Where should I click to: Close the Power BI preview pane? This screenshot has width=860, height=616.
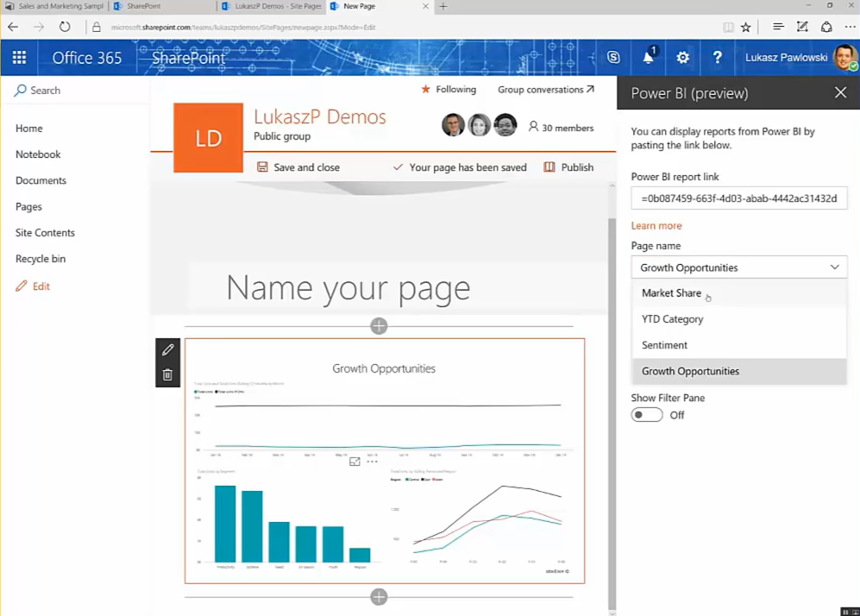(840, 93)
